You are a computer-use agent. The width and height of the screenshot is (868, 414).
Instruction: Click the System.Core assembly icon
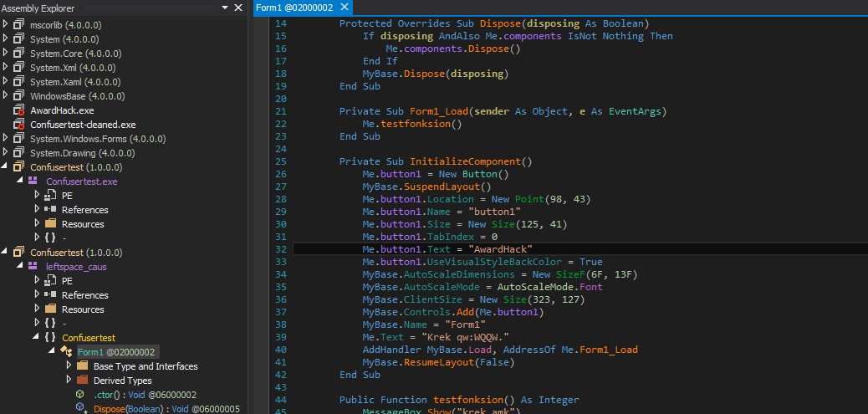tap(19, 54)
